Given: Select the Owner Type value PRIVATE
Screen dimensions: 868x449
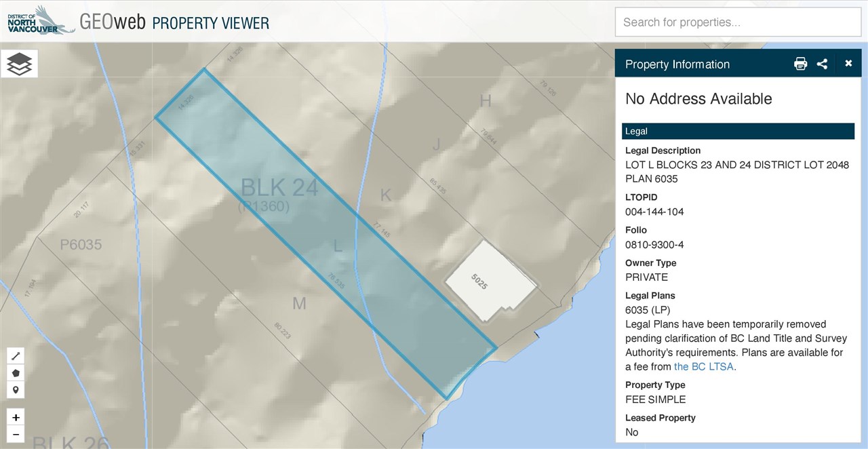Looking at the screenshot, I should coord(646,277).
